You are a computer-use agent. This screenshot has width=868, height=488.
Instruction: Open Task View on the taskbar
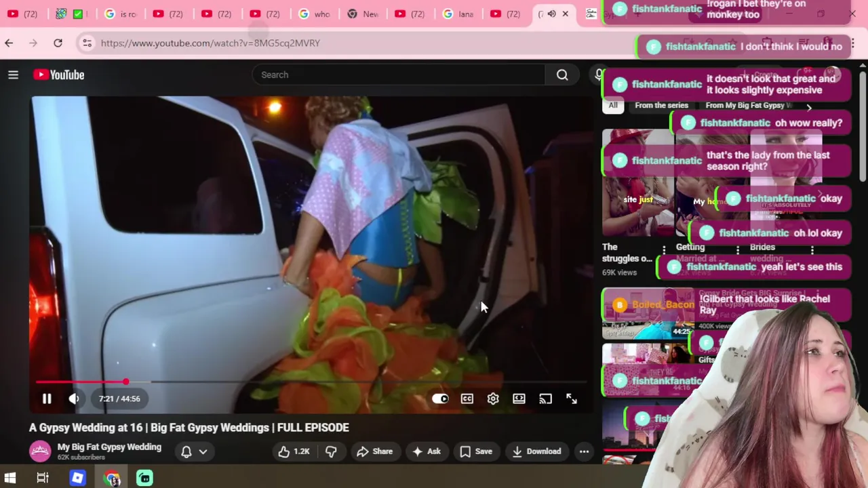tap(43, 478)
